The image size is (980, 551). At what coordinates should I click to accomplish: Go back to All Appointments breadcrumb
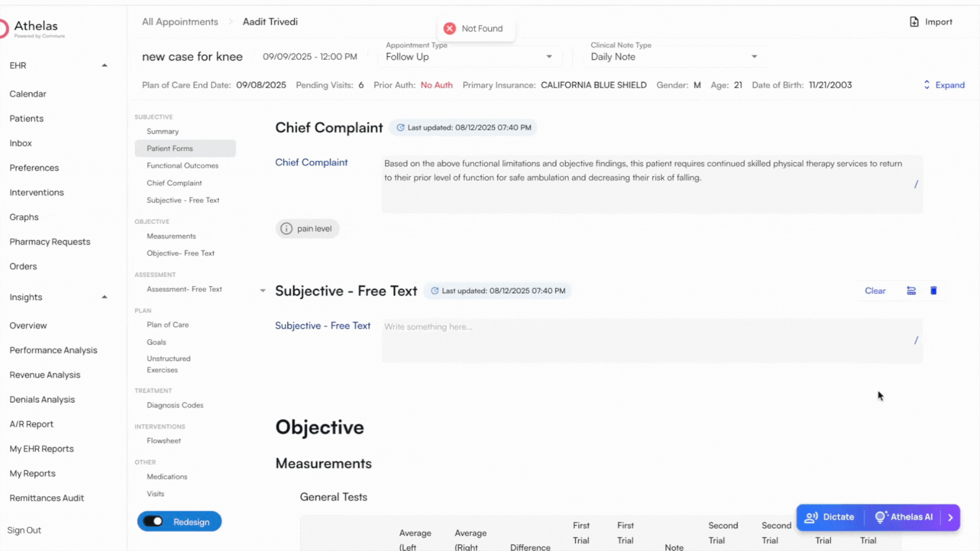click(x=180, y=22)
